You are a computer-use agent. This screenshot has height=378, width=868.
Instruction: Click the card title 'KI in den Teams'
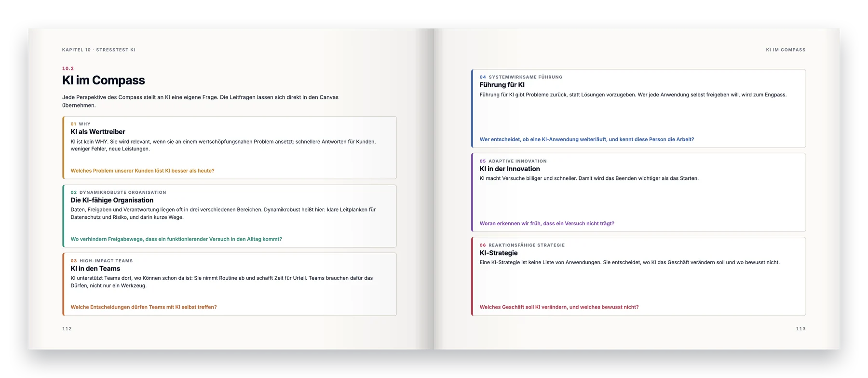coord(95,269)
